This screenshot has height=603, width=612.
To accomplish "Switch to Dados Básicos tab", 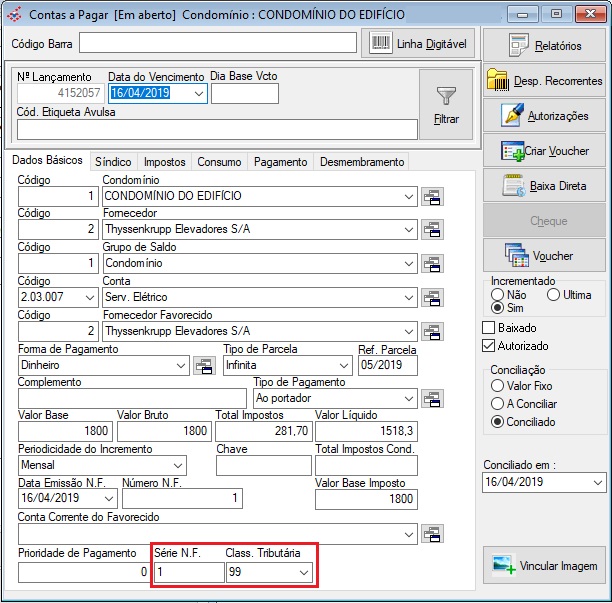I will coord(47,160).
